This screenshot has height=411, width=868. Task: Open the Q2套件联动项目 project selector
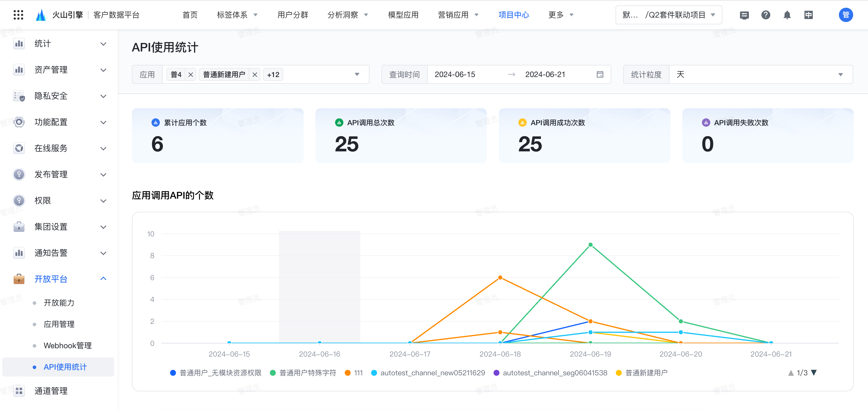click(x=668, y=15)
